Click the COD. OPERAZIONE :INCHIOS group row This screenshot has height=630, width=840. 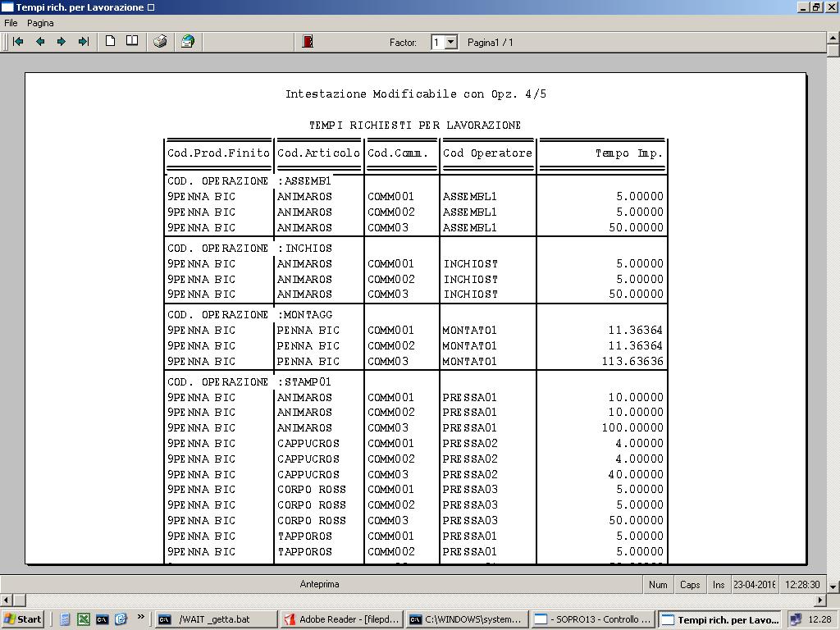tap(249, 249)
